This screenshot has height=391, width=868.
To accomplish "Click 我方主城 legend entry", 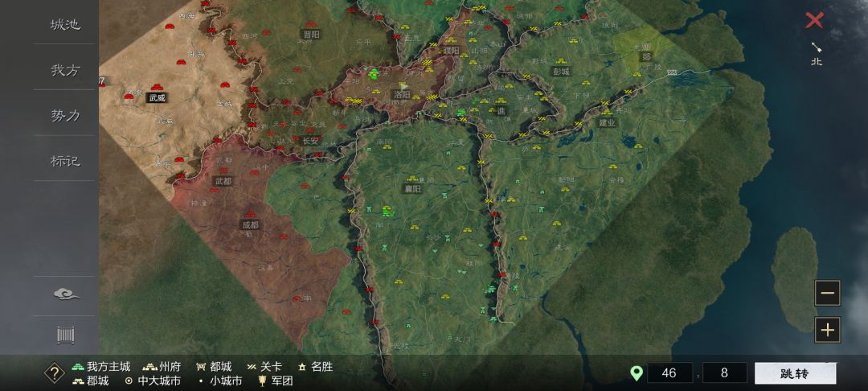I will (x=101, y=367).
